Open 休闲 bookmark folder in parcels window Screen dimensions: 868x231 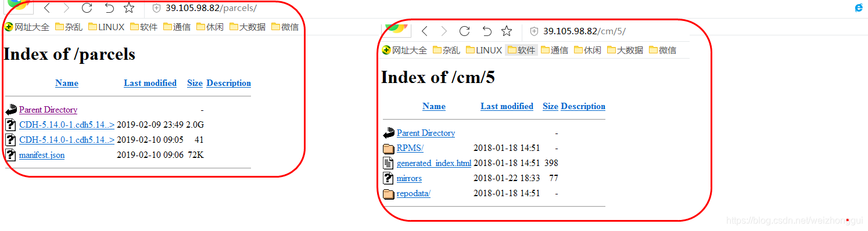pyautogui.click(x=210, y=27)
